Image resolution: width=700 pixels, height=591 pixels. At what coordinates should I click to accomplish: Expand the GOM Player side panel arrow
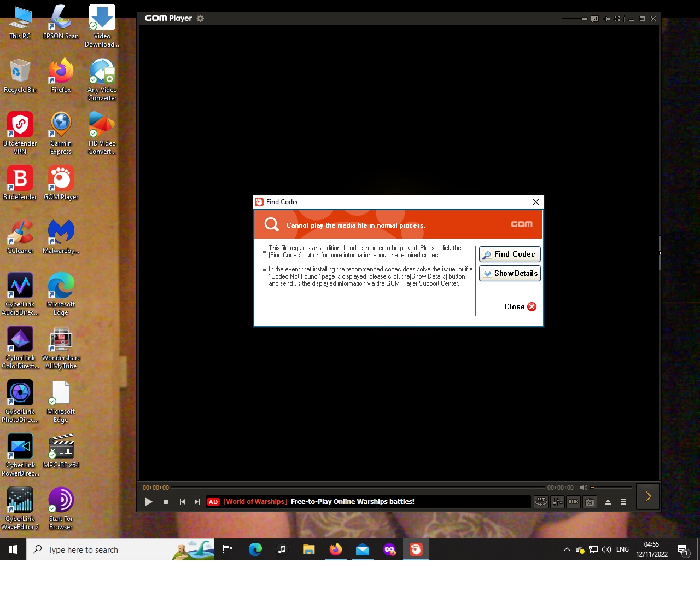click(648, 496)
